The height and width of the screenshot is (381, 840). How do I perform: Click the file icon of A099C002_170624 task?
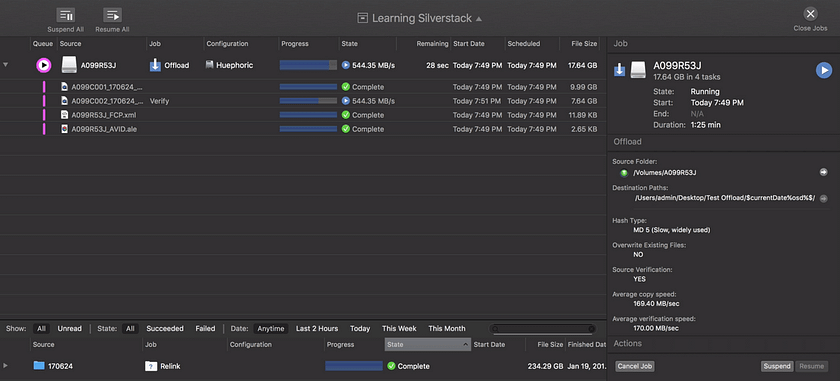coord(64,101)
